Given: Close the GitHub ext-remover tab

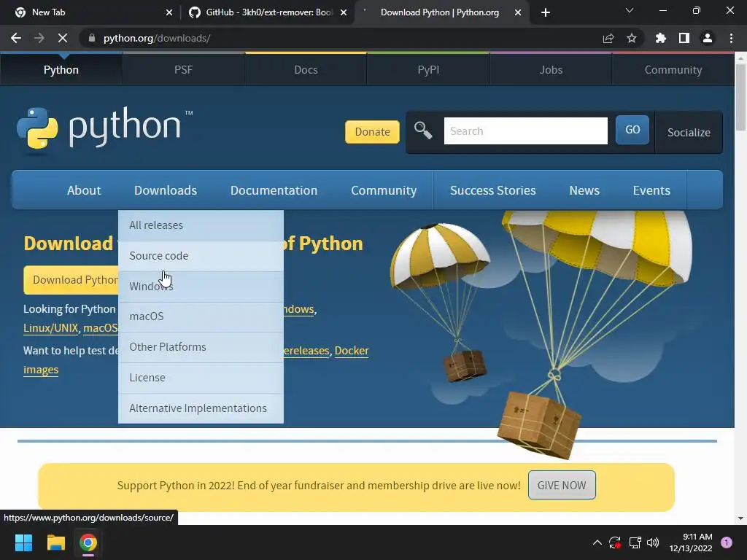Looking at the screenshot, I should 344,12.
